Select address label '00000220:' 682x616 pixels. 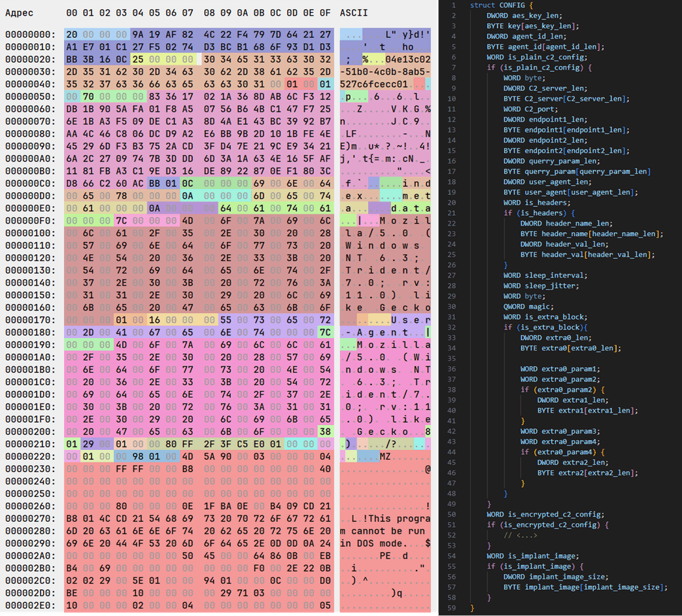[31, 456]
